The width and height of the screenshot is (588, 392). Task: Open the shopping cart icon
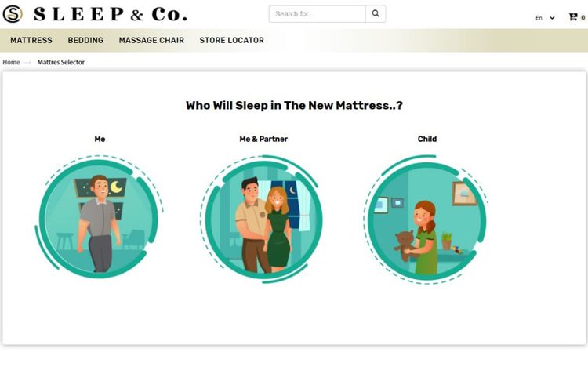pyautogui.click(x=572, y=17)
